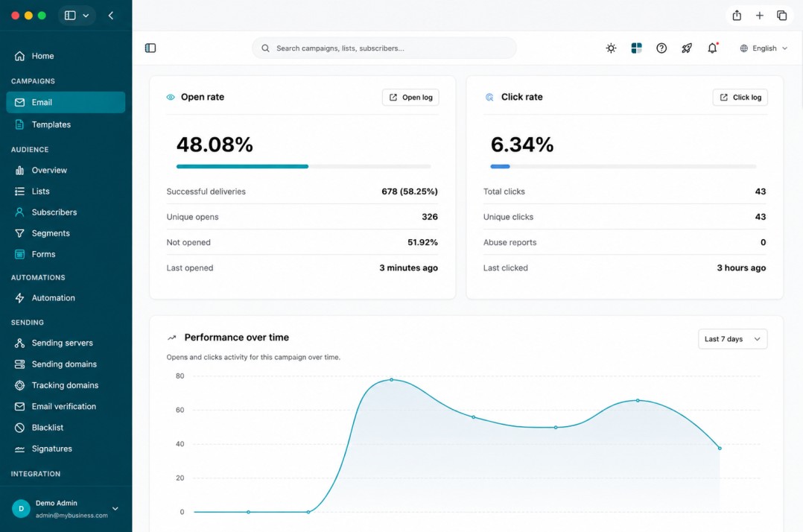Open the title bar sidebar dropdown chevron
Image resolution: width=803 pixels, height=532 pixels.
(x=86, y=16)
